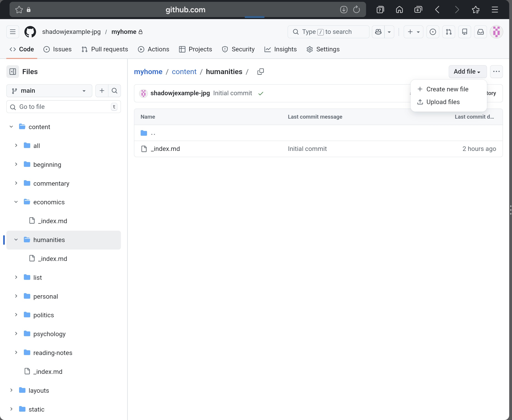The width and height of the screenshot is (512, 420).
Task: Add new file with plus icon in sidebar
Action: (102, 91)
